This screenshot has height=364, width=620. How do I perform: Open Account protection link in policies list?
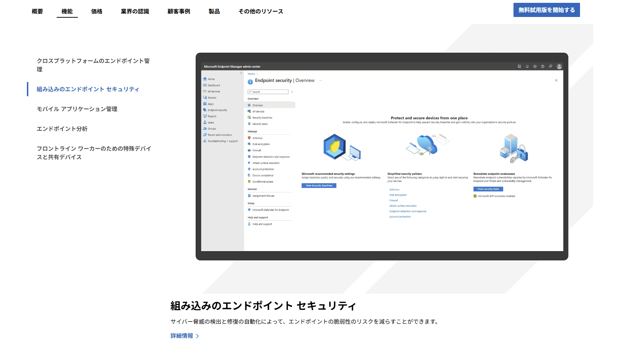pos(400,216)
